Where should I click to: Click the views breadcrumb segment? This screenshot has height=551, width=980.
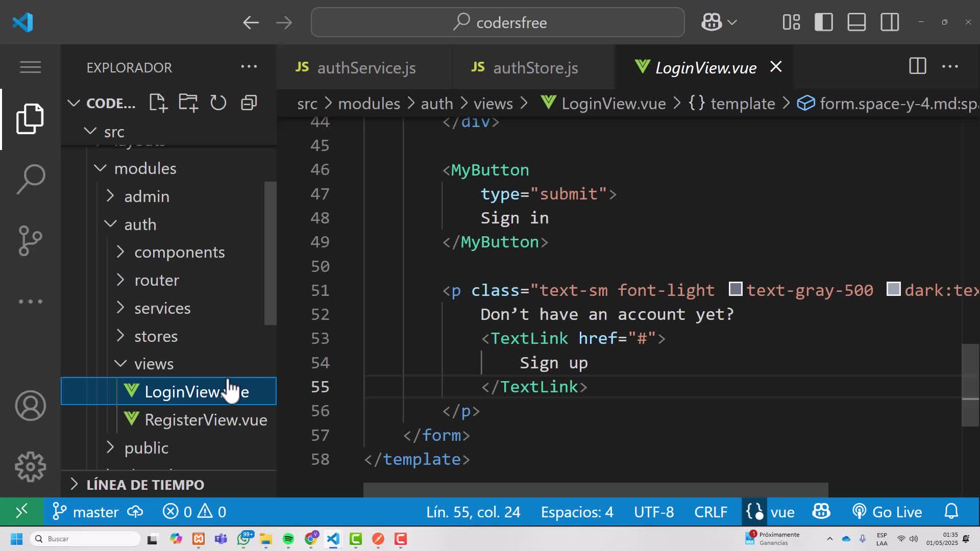click(x=493, y=104)
